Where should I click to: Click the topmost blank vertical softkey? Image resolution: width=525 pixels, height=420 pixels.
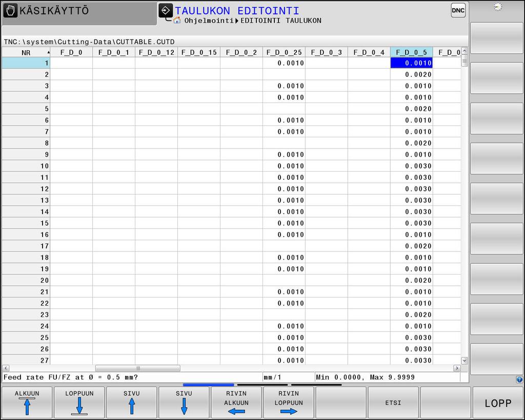pos(496,38)
